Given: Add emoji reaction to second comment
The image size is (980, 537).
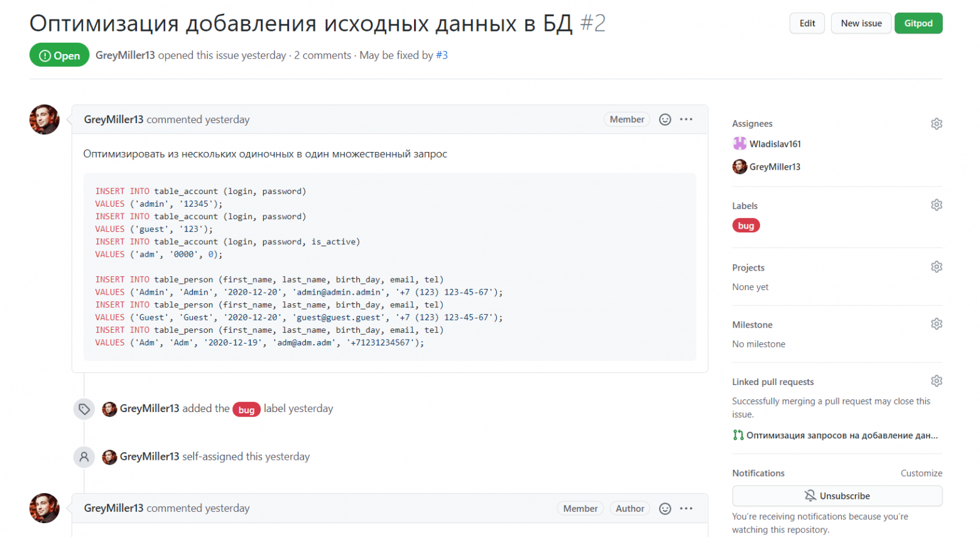Looking at the screenshot, I should click(665, 509).
